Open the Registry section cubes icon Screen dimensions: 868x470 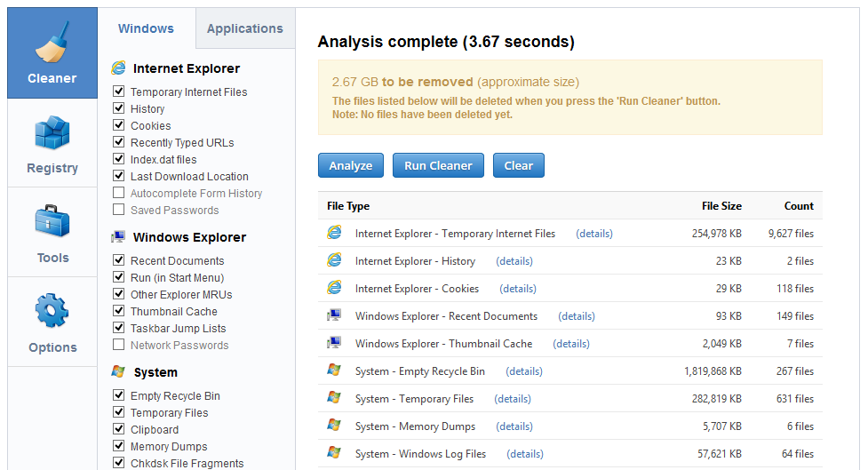coord(52,133)
